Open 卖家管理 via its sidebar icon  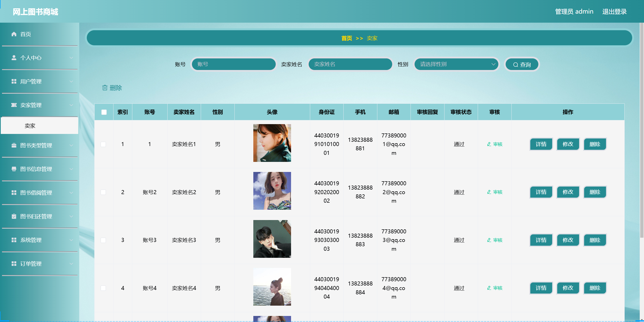coord(14,105)
